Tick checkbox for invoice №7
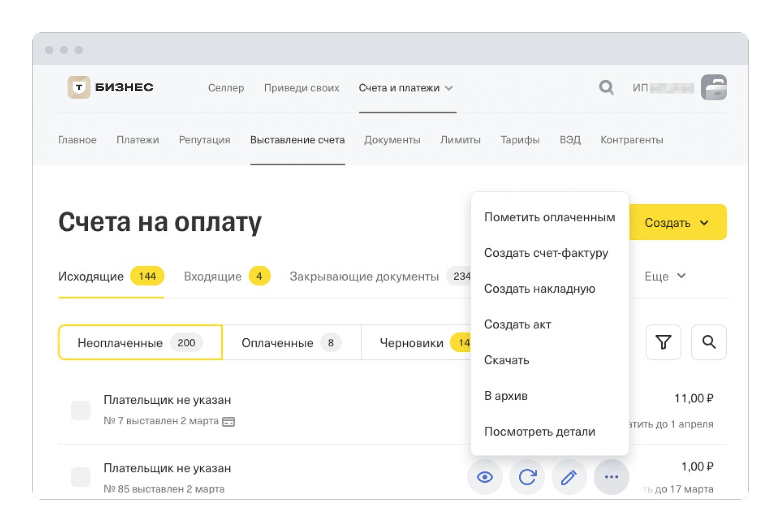 click(x=80, y=410)
